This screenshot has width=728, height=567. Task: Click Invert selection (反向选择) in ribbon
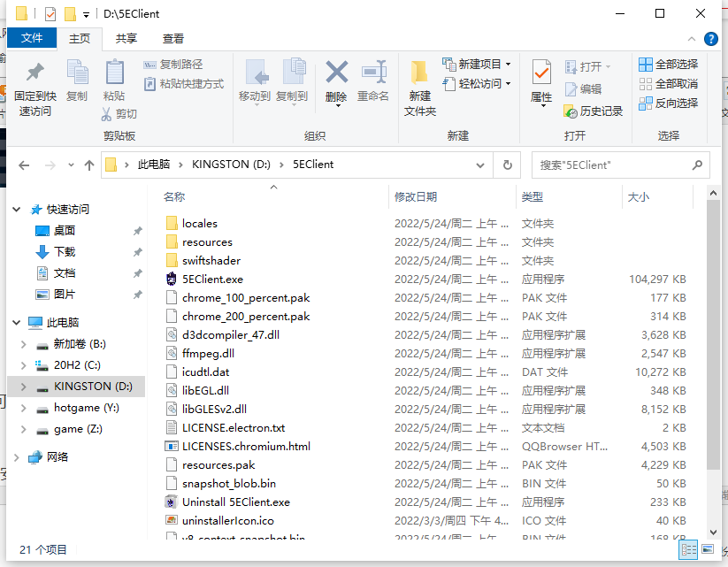click(669, 103)
